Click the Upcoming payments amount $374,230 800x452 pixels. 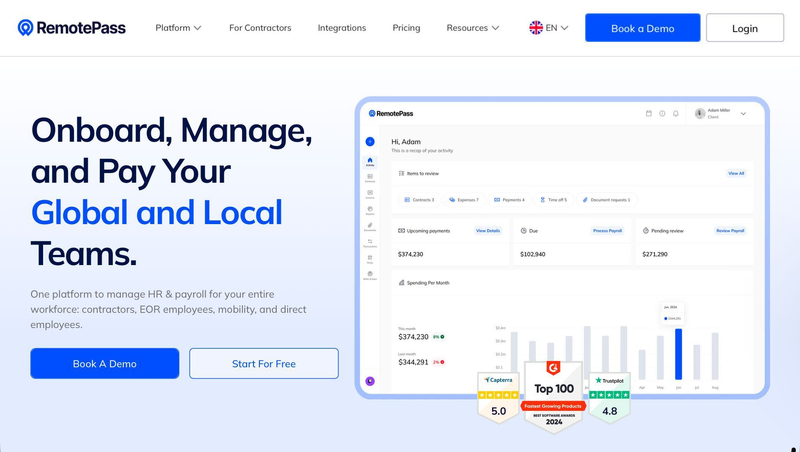pos(410,254)
